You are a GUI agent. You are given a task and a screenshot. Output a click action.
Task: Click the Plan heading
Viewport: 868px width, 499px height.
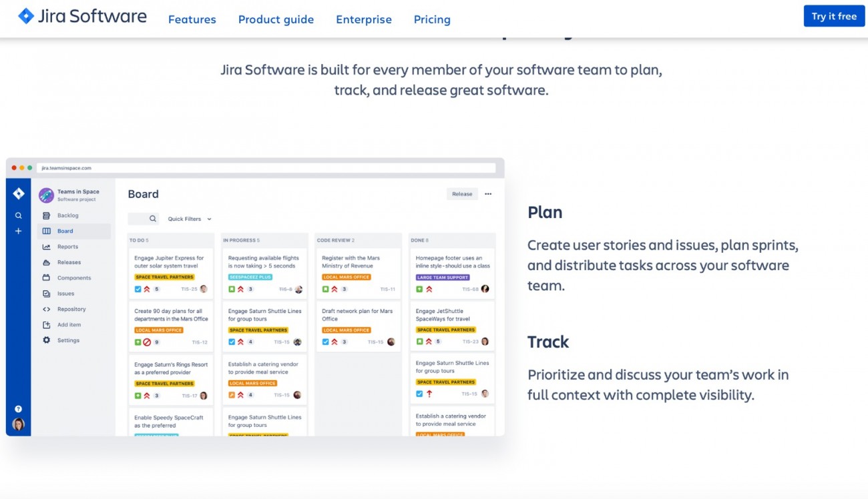545,213
